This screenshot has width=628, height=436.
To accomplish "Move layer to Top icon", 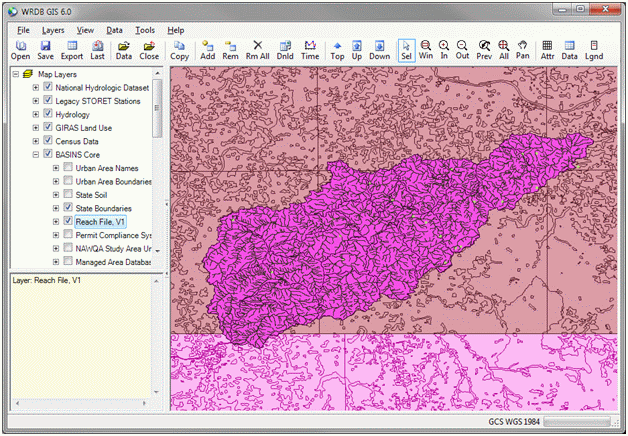I will [x=337, y=50].
